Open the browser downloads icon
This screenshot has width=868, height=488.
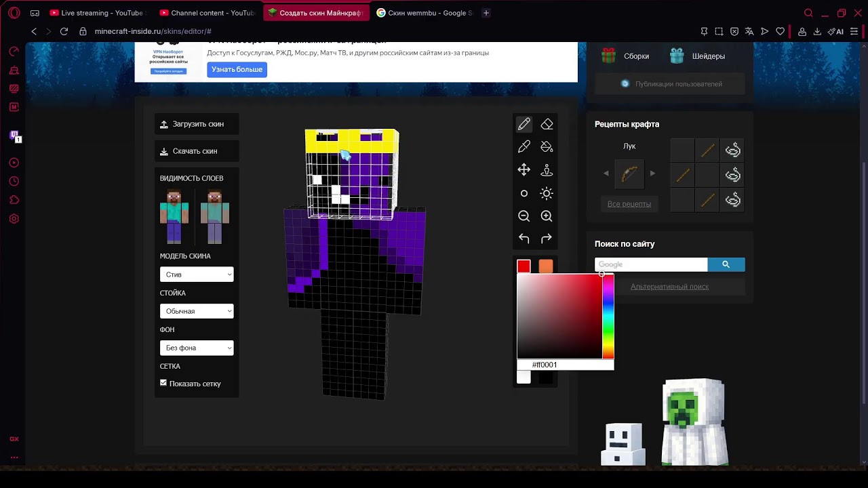tap(817, 31)
